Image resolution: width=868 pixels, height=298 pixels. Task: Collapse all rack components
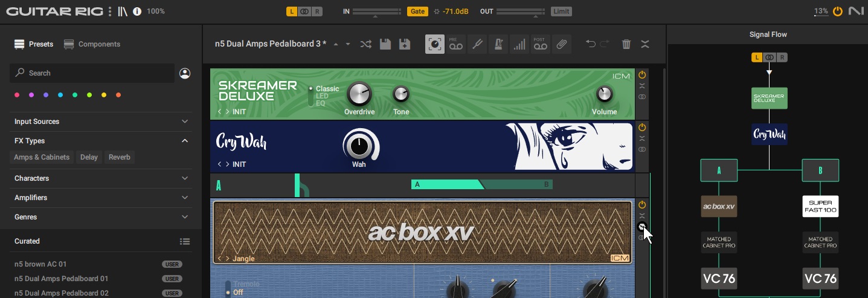tap(645, 44)
